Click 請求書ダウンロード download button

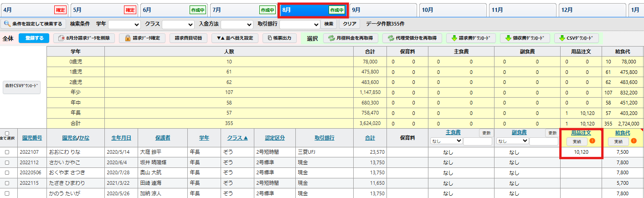470,38
